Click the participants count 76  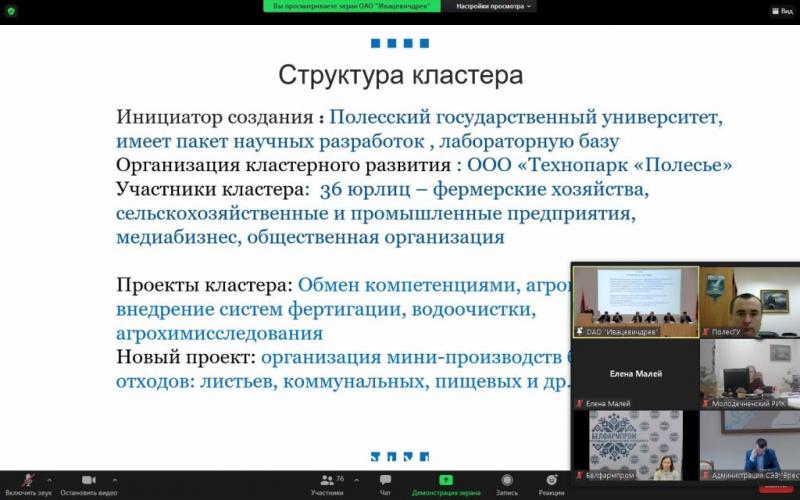(x=340, y=479)
